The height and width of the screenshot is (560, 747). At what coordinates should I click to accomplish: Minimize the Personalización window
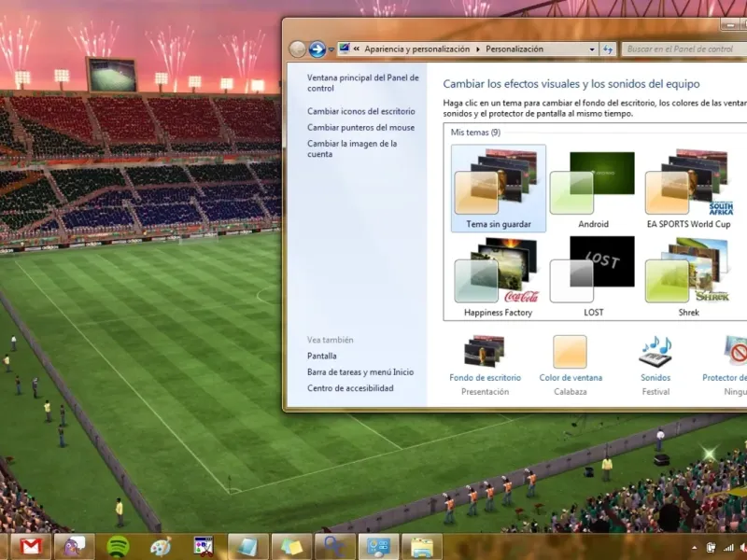click(x=729, y=24)
